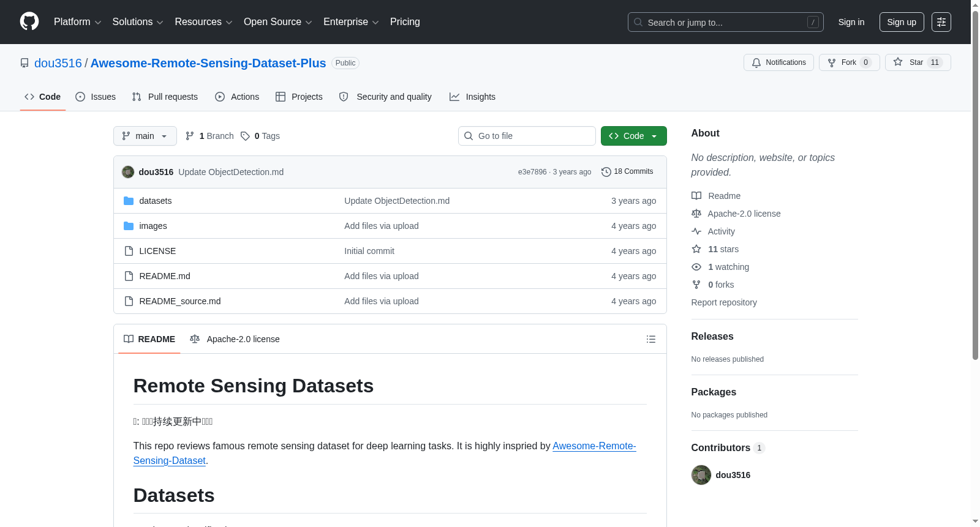The image size is (980, 527).
Task: Expand the Platform menu
Action: (x=78, y=22)
